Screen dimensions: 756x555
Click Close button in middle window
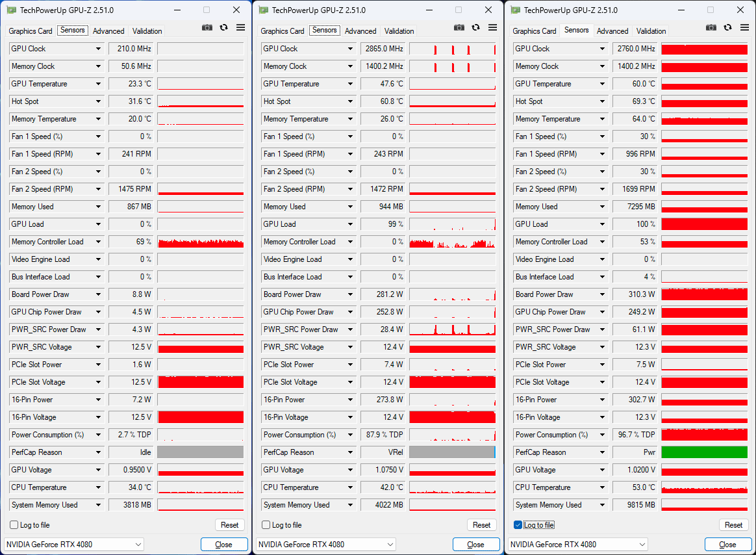point(476,545)
